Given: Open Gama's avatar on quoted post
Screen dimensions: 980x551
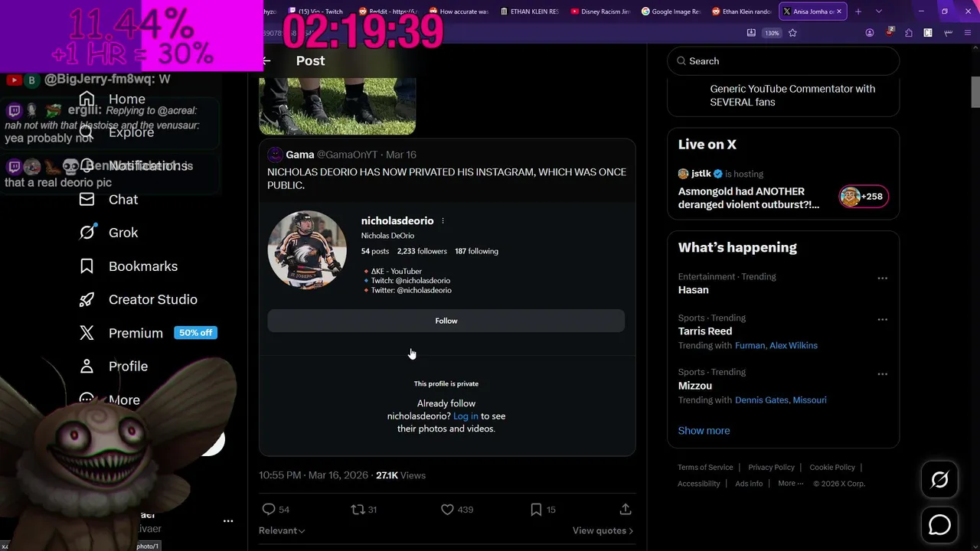Looking at the screenshot, I should click(x=275, y=155).
